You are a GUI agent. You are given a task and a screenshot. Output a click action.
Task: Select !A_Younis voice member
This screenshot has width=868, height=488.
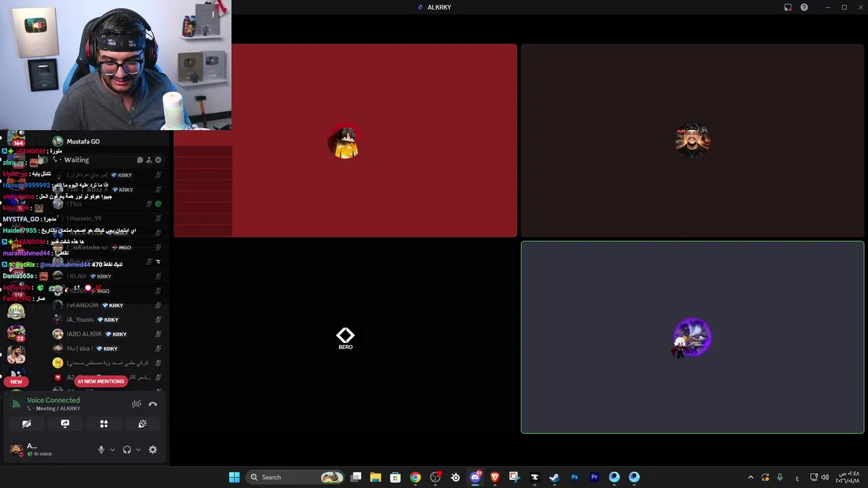pyautogui.click(x=108, y=320)
